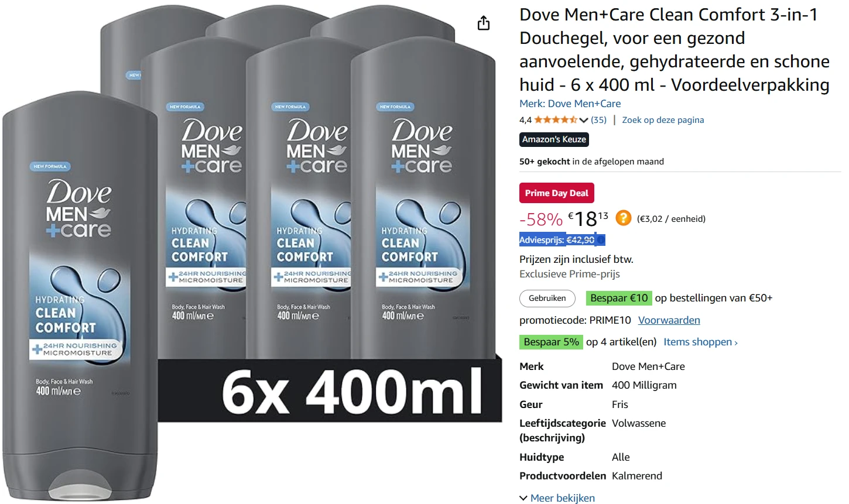Click Zoek op deze pagina link
The image size is (849, 504).
coord(663,120)
